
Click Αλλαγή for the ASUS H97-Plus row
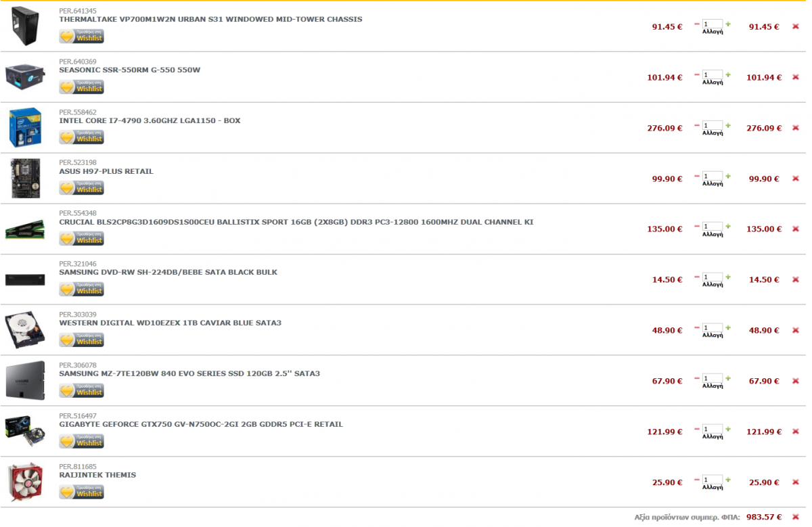coord(713,184)
